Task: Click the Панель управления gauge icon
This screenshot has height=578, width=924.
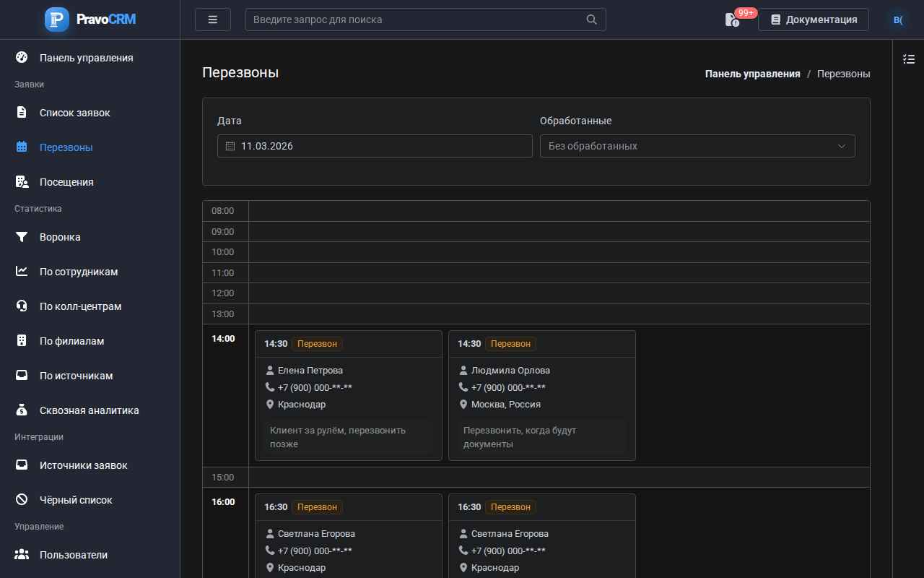Action: (x=22, y=58)
